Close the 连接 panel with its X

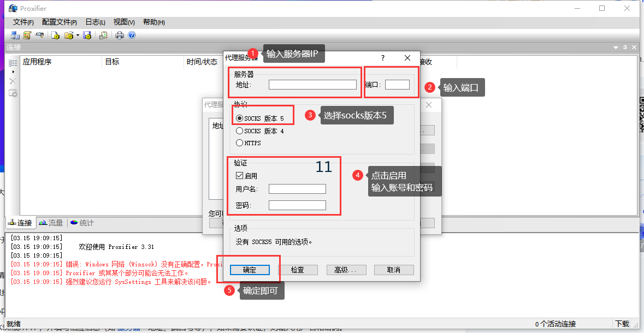[635, 47]
